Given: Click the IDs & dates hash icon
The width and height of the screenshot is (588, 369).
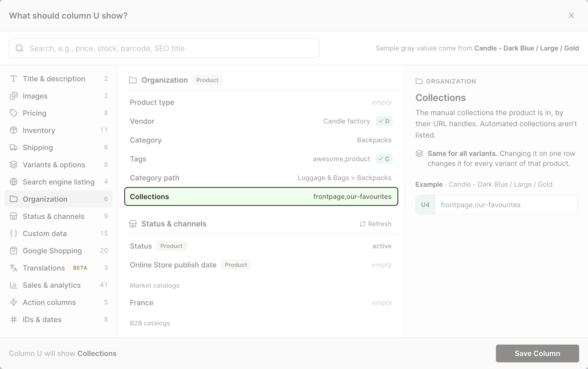Looking at the screenshot, I should click(x=14, y=320).
